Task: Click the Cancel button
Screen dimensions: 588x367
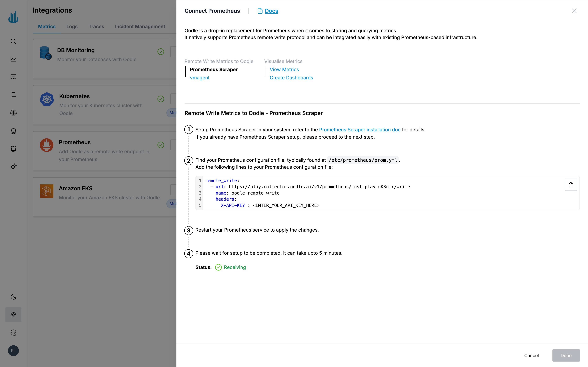Action: coord(531,355)
